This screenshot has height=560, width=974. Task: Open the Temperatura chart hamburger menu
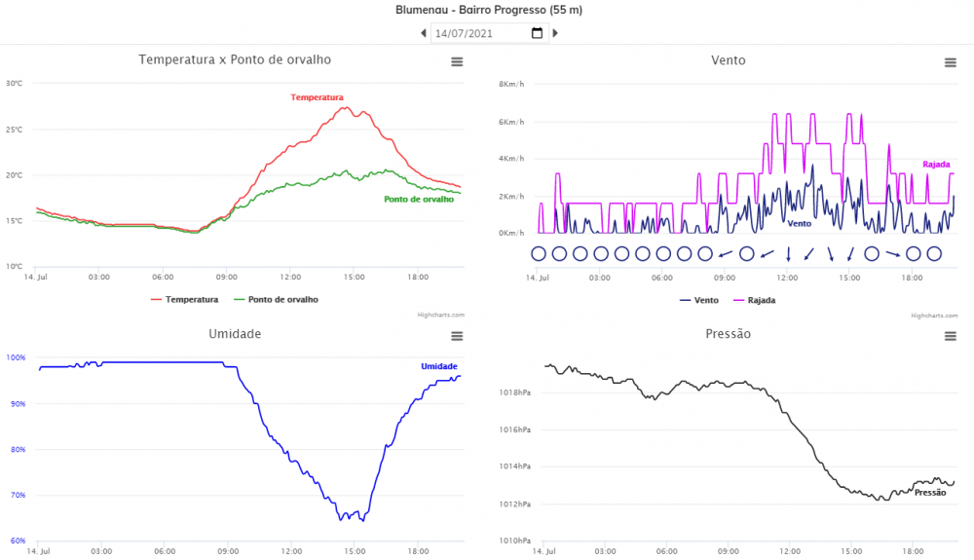(457, 62)
